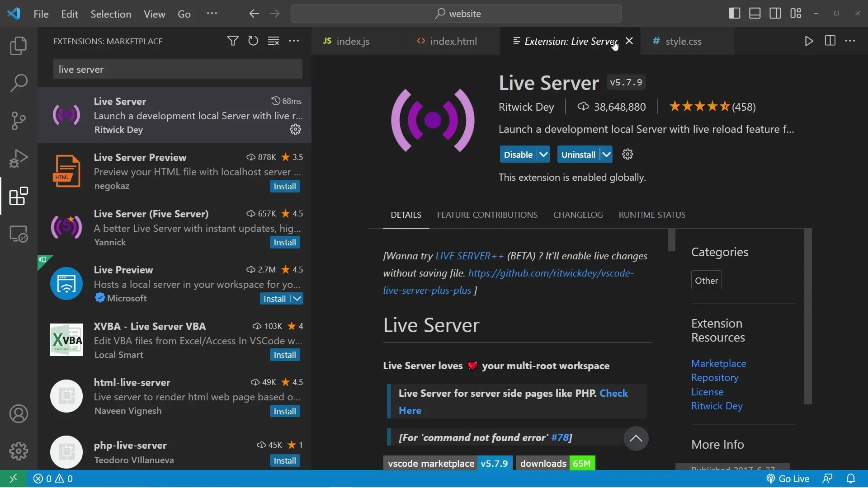Open Extensions view more actions menu
The height and width of the screenshot is (488, 868).
[x=294, y=41]
